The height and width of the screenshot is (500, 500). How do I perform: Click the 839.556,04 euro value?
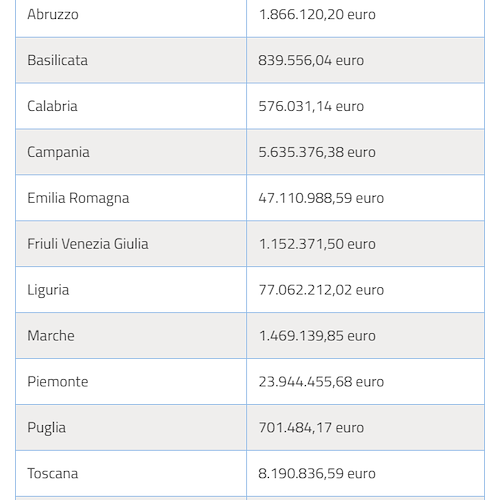pyautogui.click(x=311, y=60)
